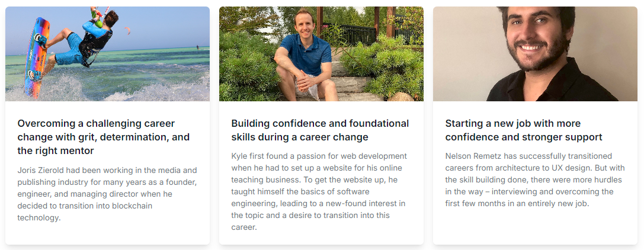
Task: Click the kitesurfer's blue shorts in the photo
Action: (67, 49)
